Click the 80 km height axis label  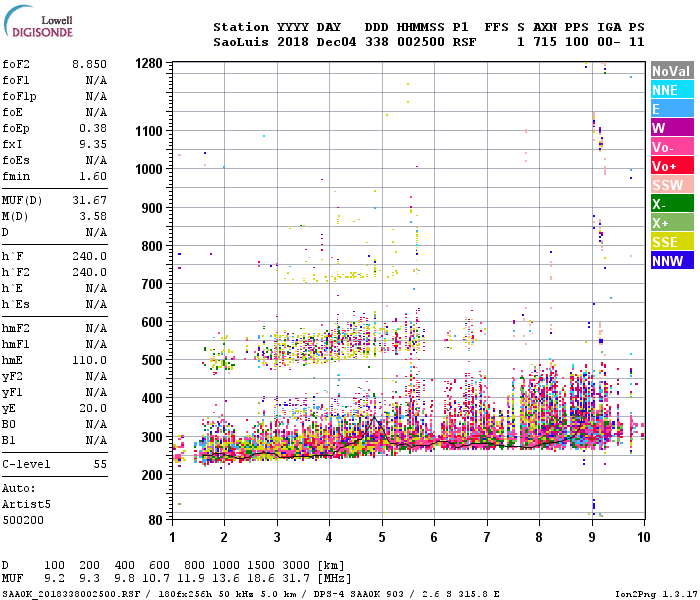[155, 520]
